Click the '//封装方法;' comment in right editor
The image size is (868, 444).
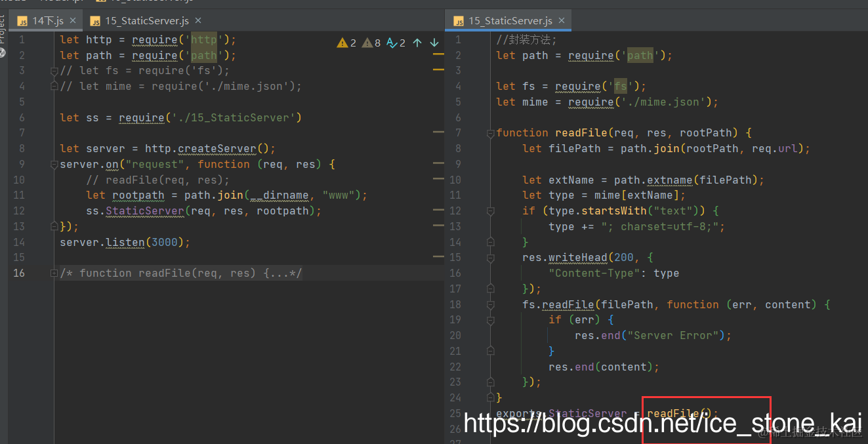click(526, 39)
